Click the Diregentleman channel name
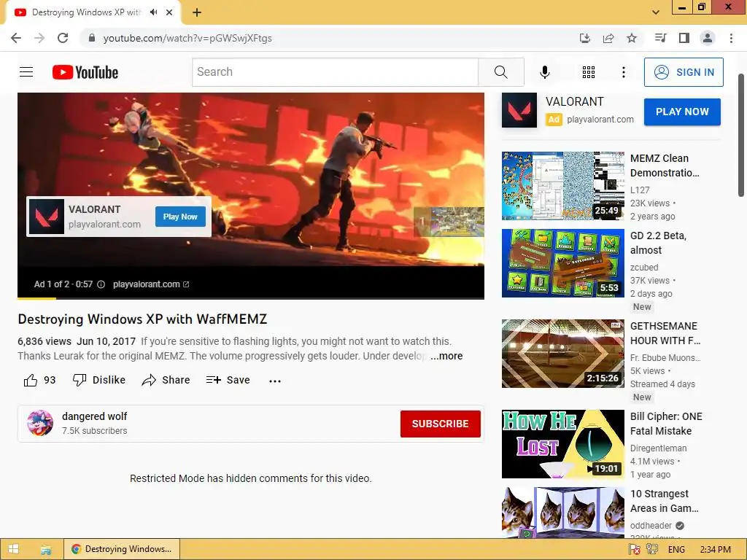747x560 pixels. pos(659,448)
